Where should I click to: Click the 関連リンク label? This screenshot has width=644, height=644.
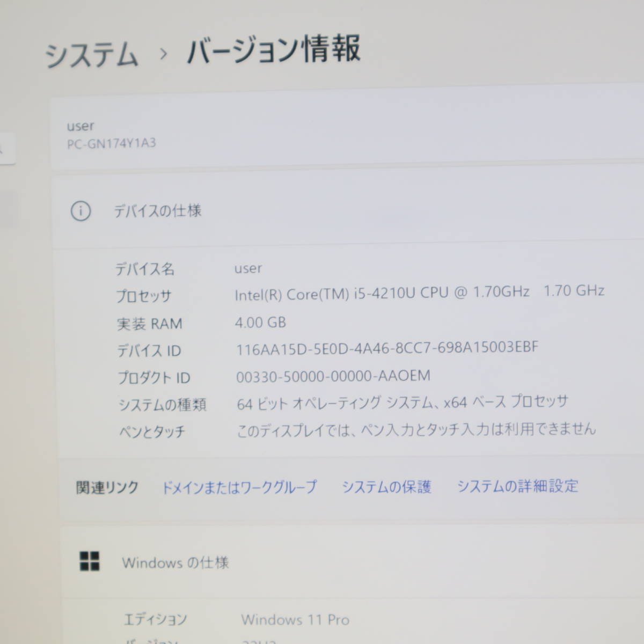(x=107, y=488)
